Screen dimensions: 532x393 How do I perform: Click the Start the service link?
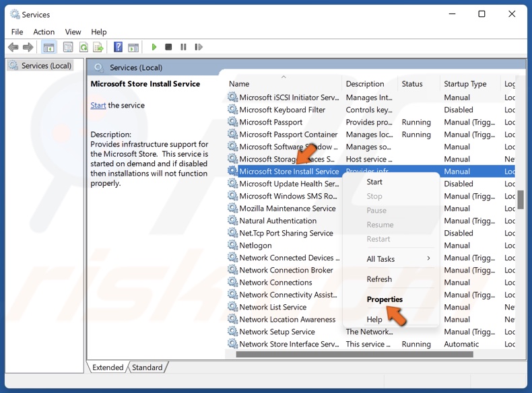98,106
